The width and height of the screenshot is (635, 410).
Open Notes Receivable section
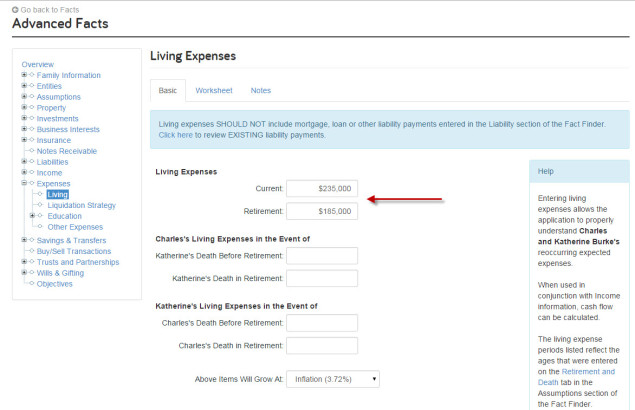click(67, 151)
